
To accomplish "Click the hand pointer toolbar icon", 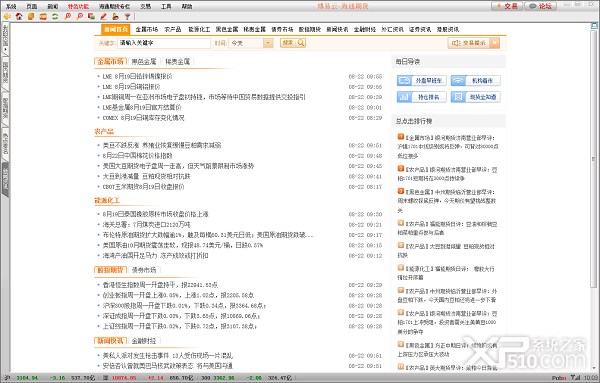I will [x=115, y=16].
